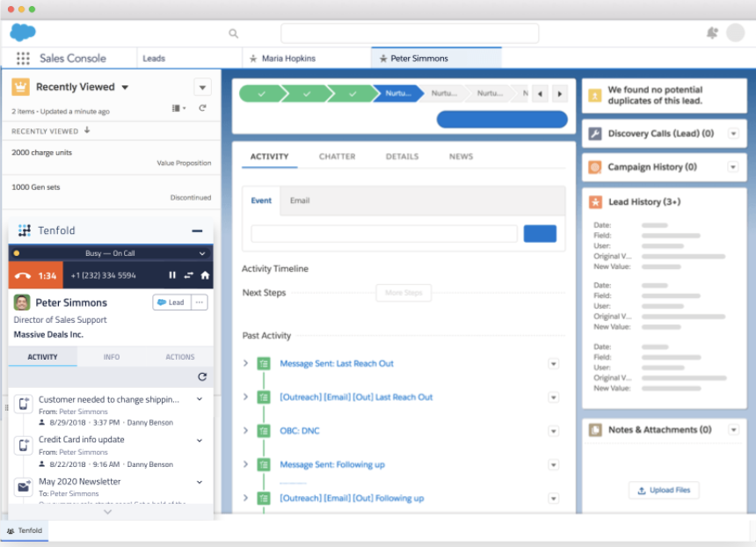Refresh the Recently Viewed list
The width and height of the screenshot is (756, 547).
tap(202, 108)
